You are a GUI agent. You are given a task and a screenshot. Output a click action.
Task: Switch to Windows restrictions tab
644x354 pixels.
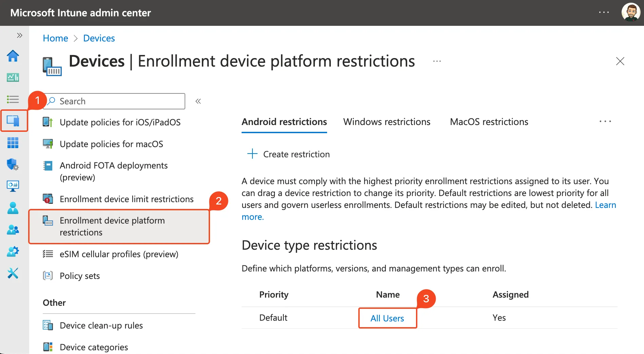[x=387, y=122]
